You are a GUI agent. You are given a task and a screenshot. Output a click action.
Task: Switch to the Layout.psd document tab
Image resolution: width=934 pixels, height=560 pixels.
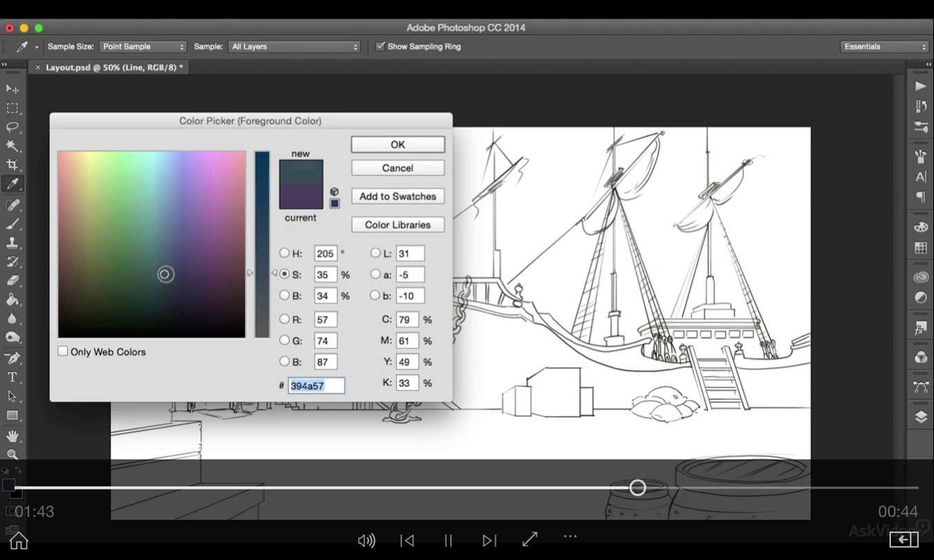[x=114, y=67]
